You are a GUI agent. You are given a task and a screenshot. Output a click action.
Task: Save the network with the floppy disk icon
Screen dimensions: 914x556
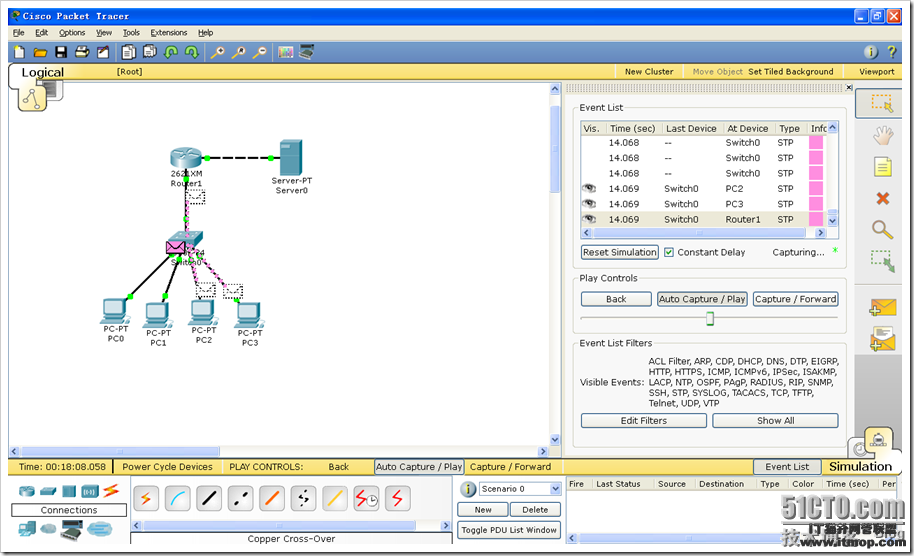tap(61, 52)
